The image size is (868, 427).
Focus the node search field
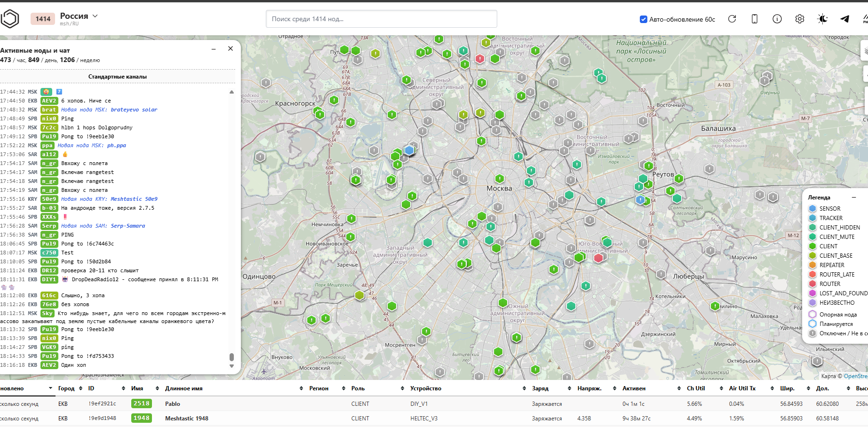(381, 19)
